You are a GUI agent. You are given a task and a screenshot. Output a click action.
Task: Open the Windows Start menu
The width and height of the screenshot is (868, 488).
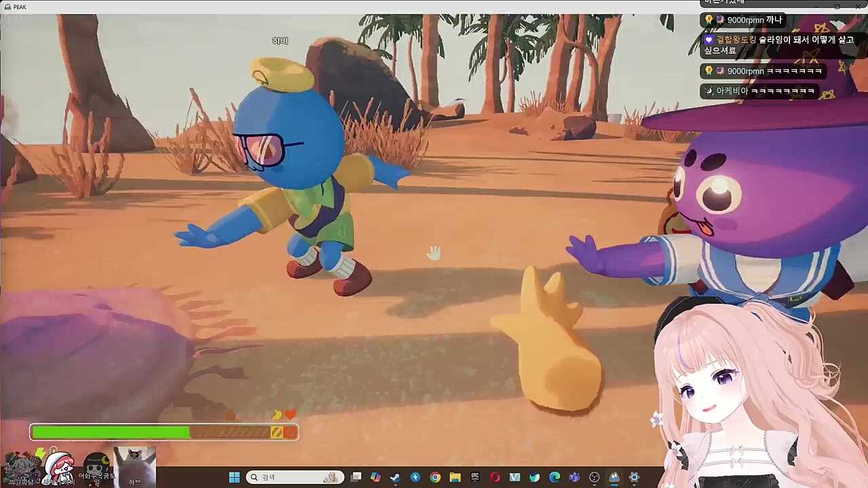click(x=235, y=477)
